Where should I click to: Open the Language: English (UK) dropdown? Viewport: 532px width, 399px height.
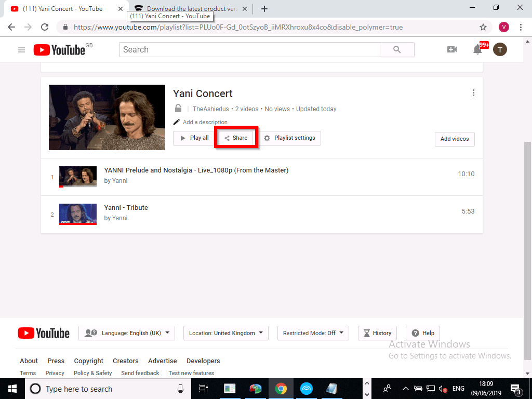[126, 332]
